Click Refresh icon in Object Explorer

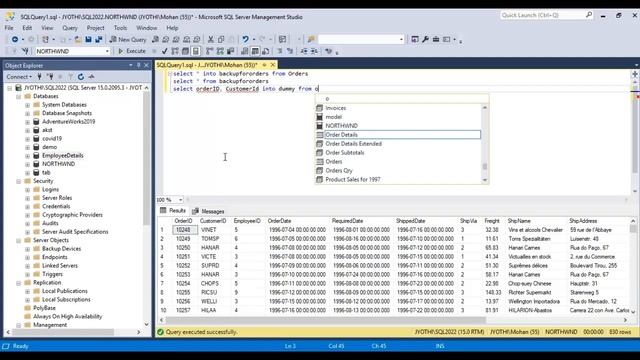coord(81,77)
